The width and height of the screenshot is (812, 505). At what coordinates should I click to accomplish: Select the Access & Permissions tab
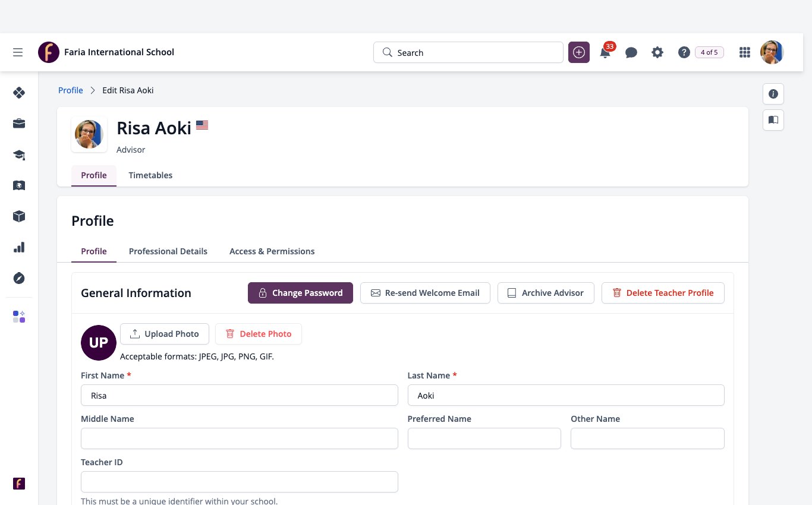[x=272, y=251]
